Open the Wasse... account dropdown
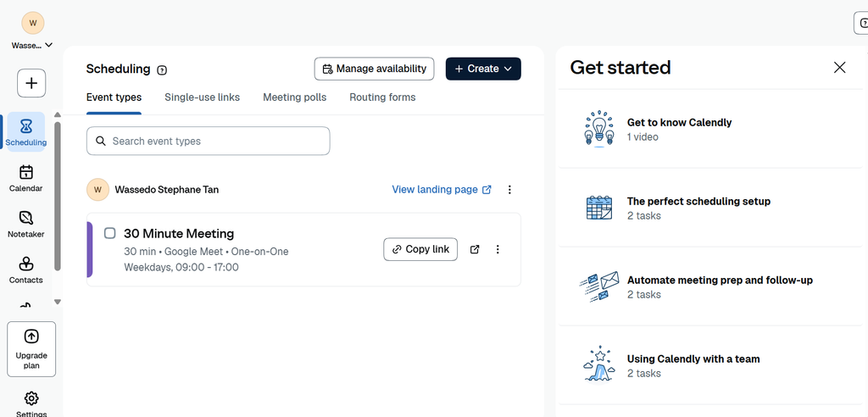The height and width of the screenshot is (417, 868). click(x=32, y=46)
